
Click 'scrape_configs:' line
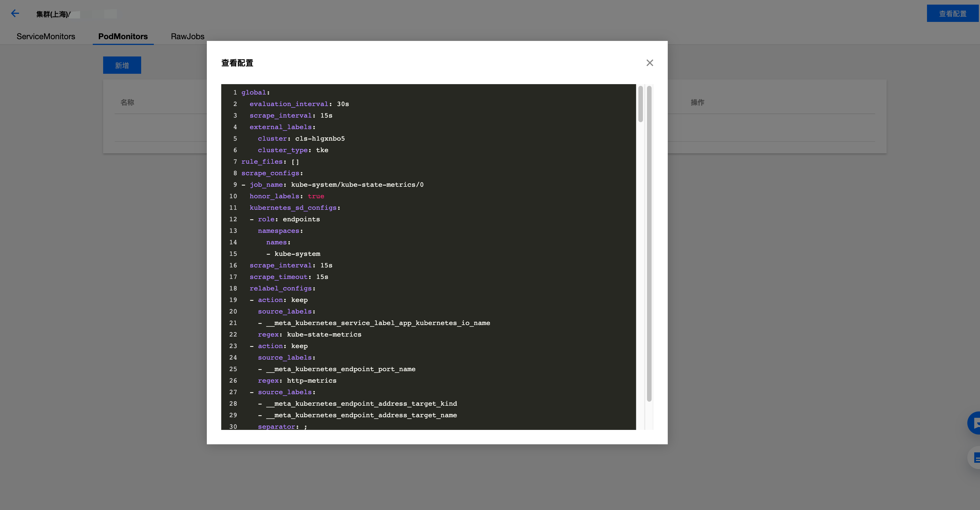point(273,173)
